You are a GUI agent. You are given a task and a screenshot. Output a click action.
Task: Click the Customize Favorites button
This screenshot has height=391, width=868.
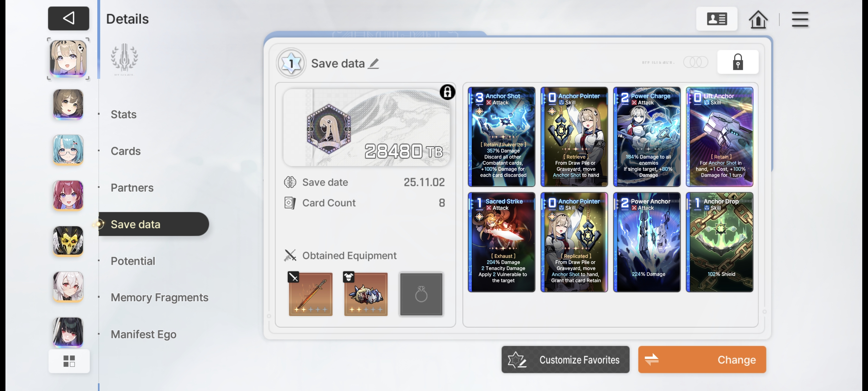[x=565, y=359]
